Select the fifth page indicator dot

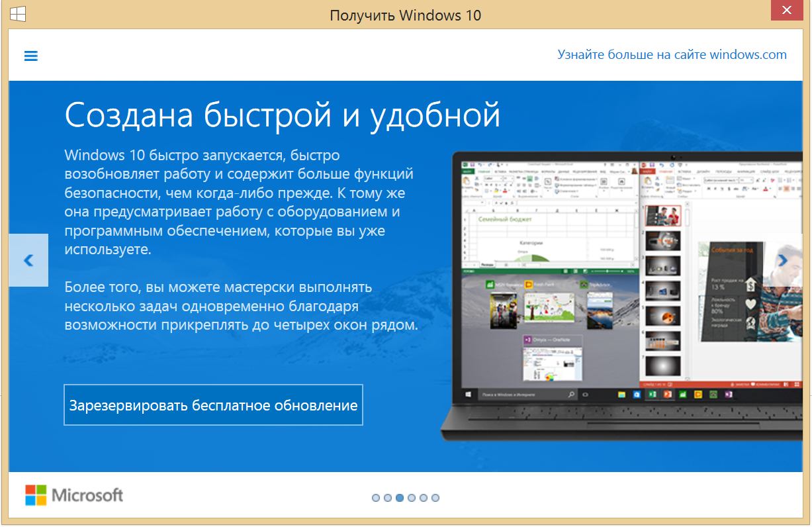(424, 498)
